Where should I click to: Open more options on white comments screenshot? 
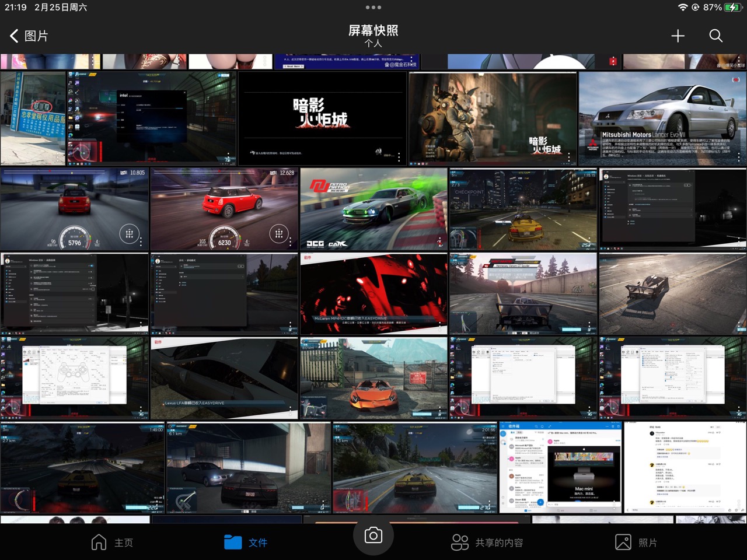click(739, 505)
